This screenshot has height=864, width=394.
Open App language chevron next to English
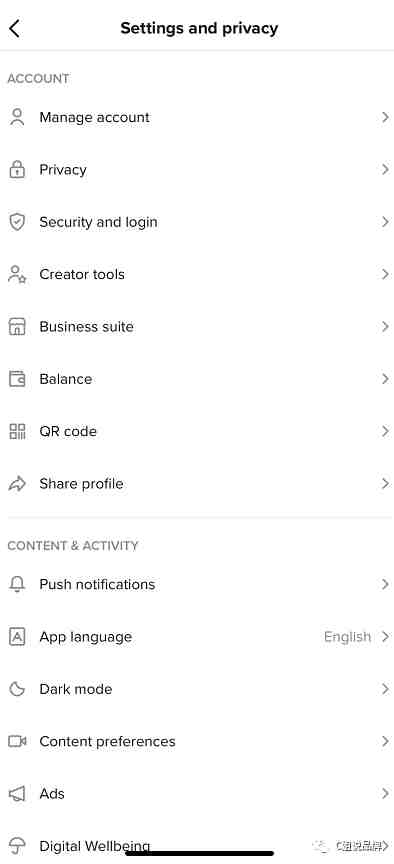pyautogui.click(x=385, y=636)
